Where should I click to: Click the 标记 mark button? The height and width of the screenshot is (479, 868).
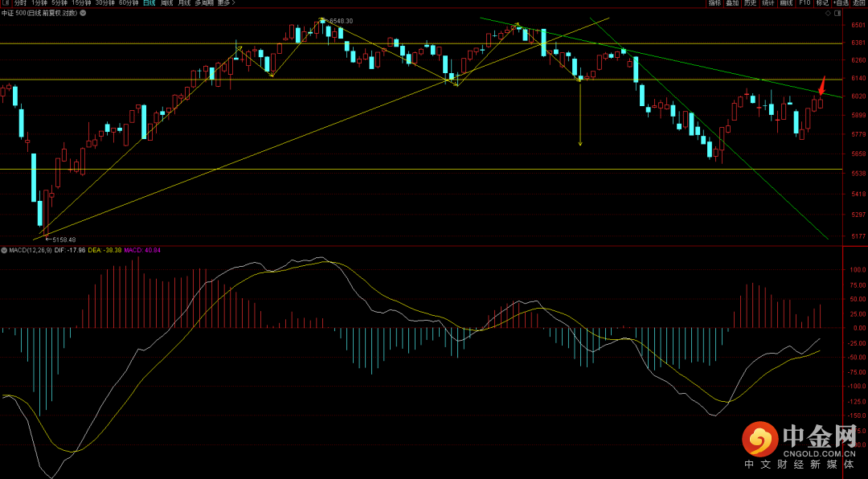pyautogui.click(x=822, y=2)
